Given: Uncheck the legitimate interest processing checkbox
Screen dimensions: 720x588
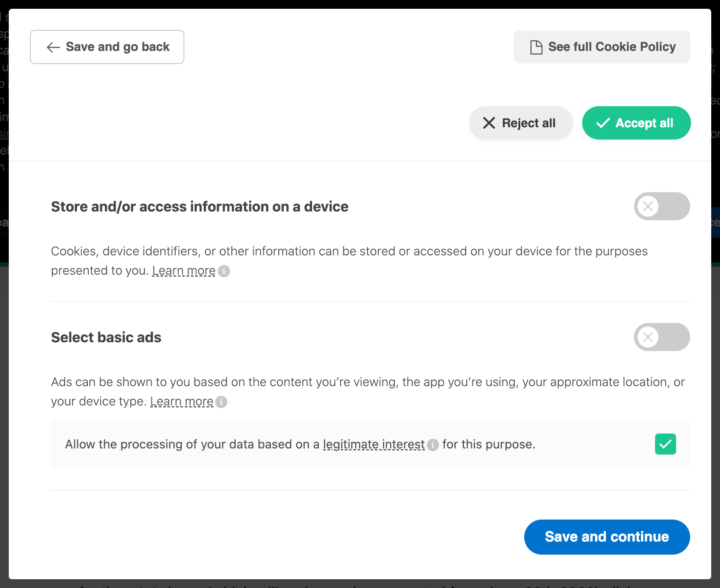Looking at the screenshot, I should (665, 444).
